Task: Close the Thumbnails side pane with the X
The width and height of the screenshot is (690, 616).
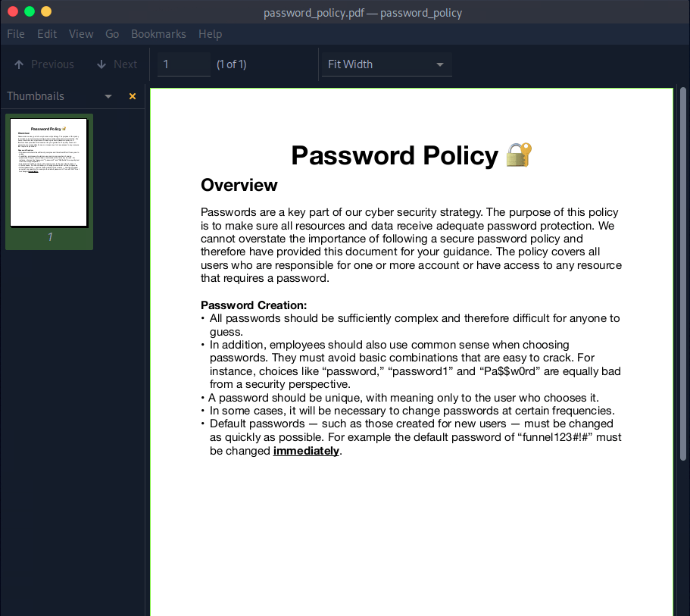Action: click(133, 96)
